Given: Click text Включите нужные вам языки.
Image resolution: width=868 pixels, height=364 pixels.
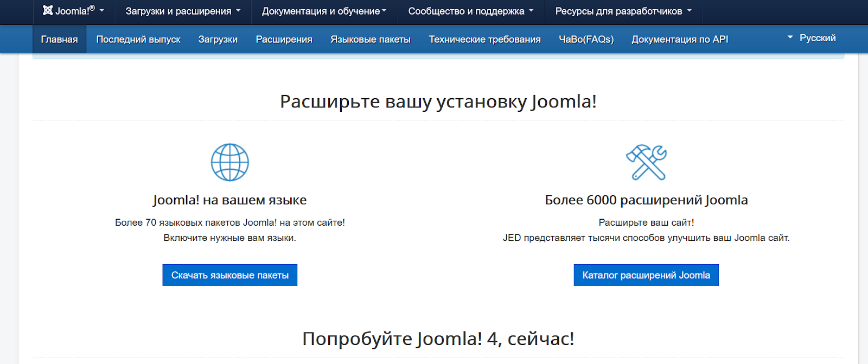Looking at the screenshot, I should coord(230,238).
